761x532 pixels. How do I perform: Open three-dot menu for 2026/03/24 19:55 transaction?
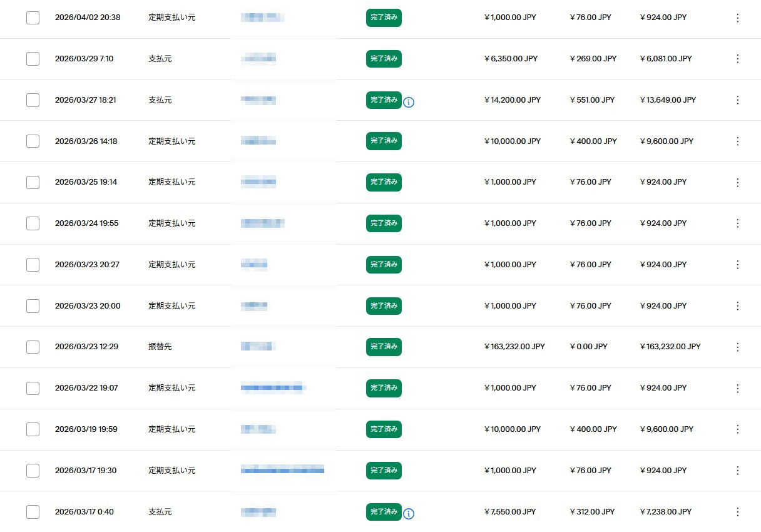[737, 223]
